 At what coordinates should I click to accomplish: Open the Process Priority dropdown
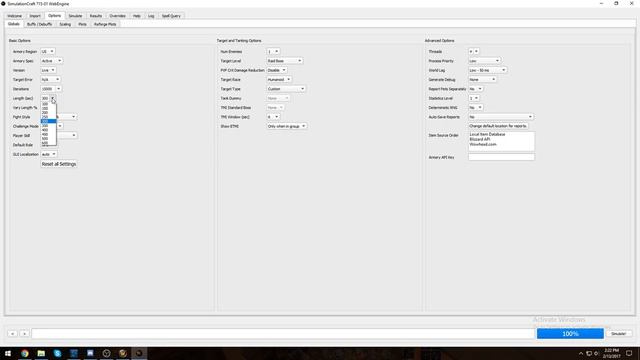(x=484, y=61)
